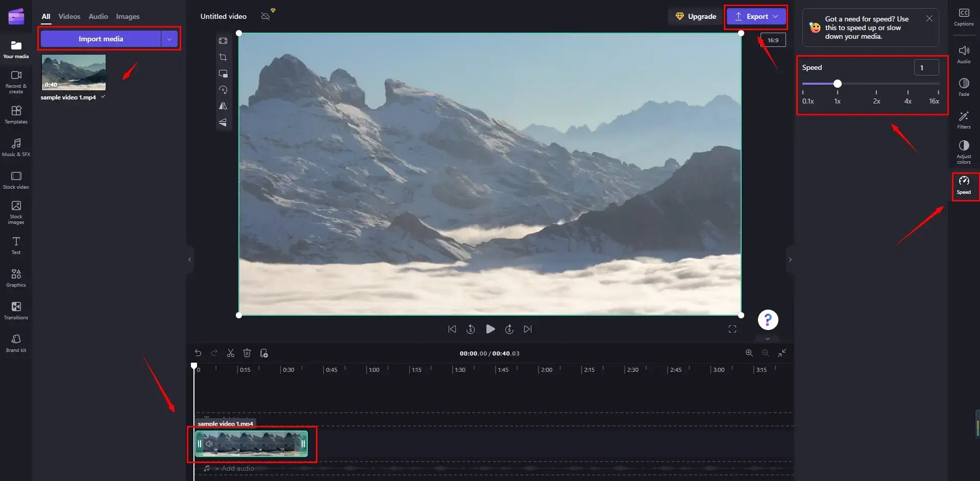Switch to the Videos media tab
The height and width of the screenshot is (481, 980).
[x=69, y=16]
